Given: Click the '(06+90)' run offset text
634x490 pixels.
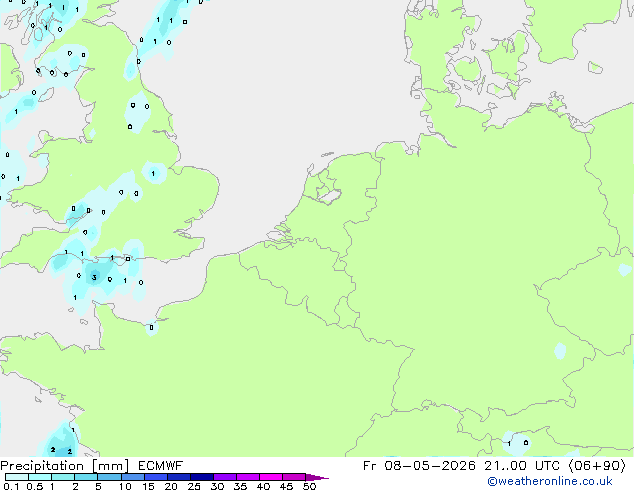Looking at the screenshot, I should point(597,466).
